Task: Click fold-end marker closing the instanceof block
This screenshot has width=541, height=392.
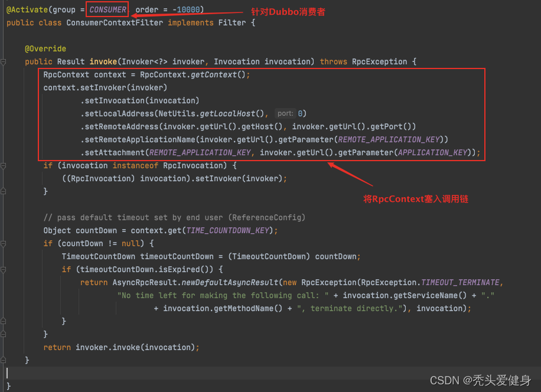Action: [4, 192]
